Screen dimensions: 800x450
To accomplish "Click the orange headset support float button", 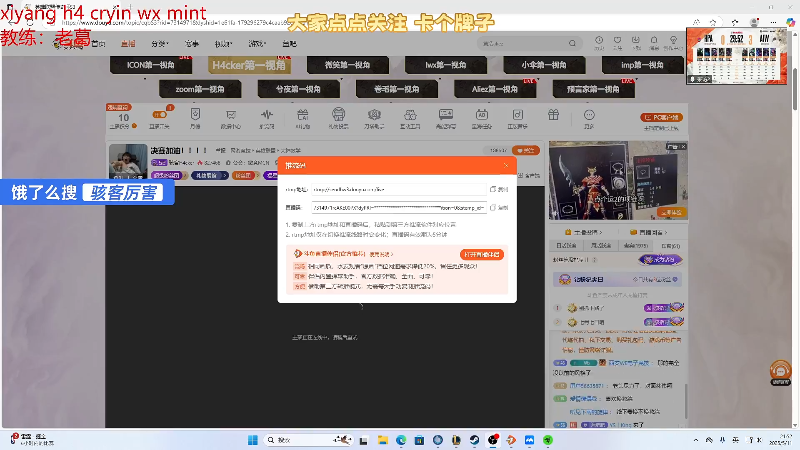I will coord(780,372).
